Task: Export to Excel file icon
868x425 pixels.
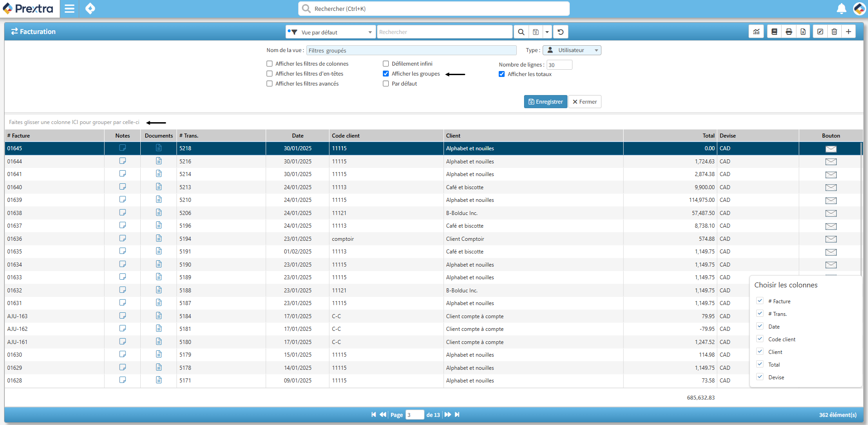Action: (803, 32)
